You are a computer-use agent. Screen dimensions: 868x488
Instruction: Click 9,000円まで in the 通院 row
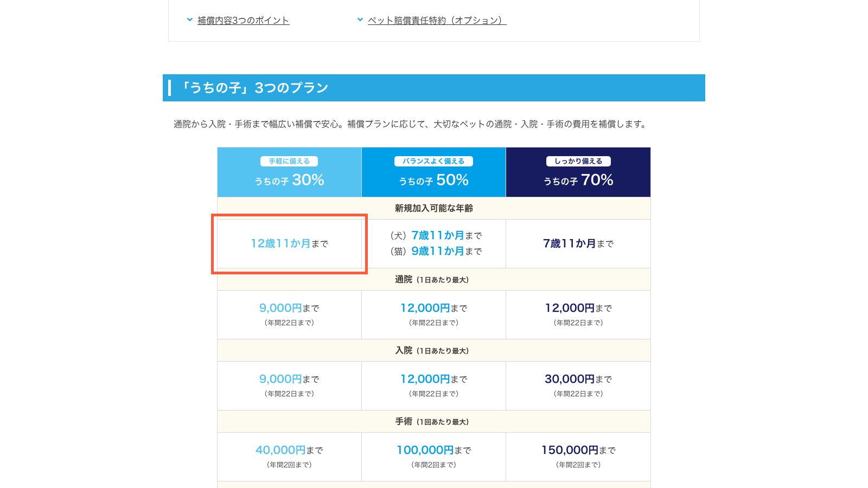[289, 308]
